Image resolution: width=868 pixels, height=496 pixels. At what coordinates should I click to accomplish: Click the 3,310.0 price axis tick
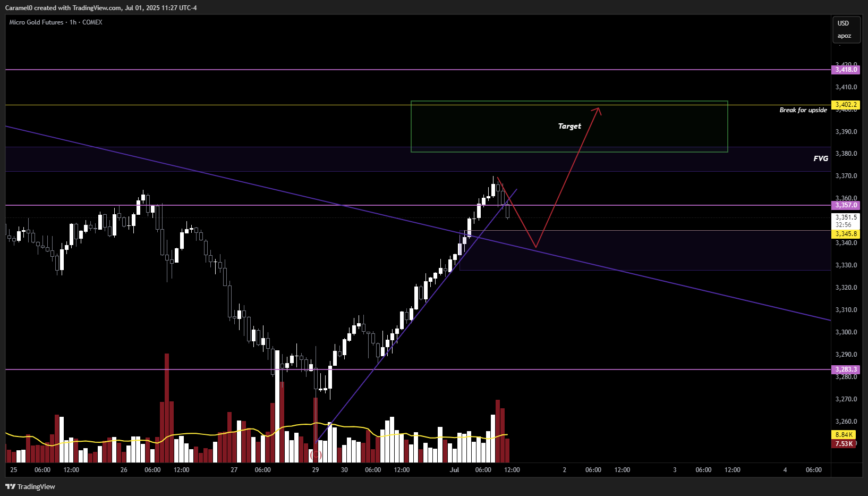[x=846, y=310]
